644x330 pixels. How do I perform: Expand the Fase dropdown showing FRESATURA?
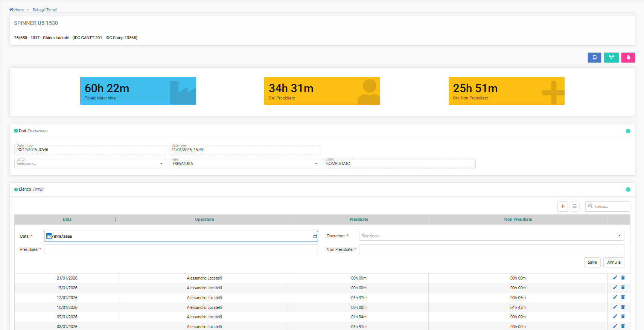[x=245, y=163]
